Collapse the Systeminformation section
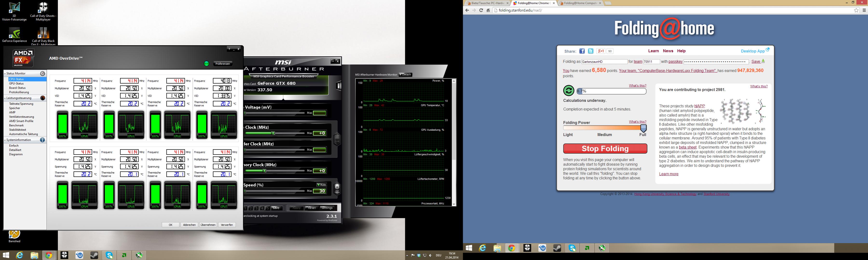Viewport: 868px width, 260px height. click(x=5, y=140)
